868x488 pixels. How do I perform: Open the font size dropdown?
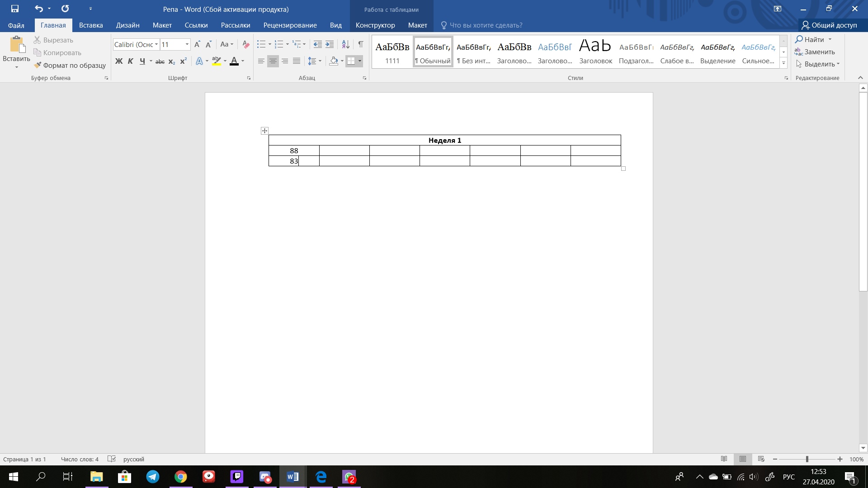187,44
